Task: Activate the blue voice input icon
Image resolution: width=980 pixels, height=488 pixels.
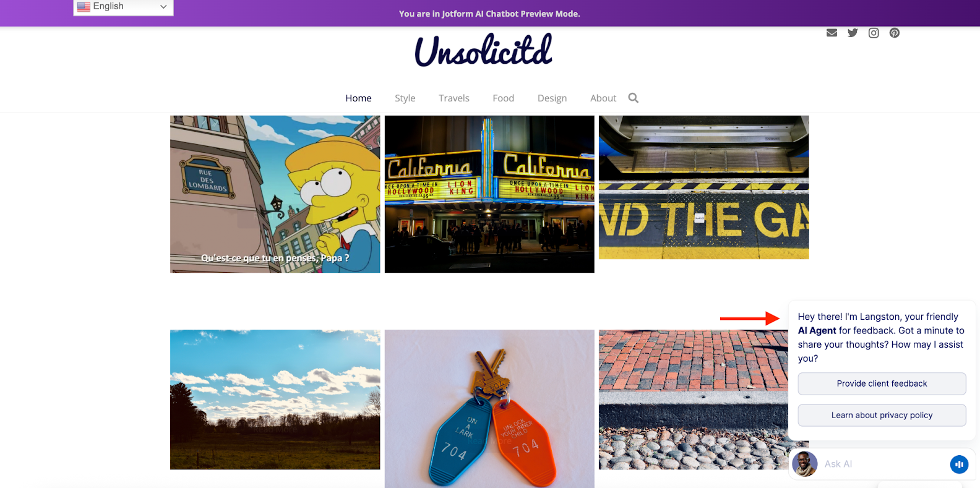Action: [959, 464]
